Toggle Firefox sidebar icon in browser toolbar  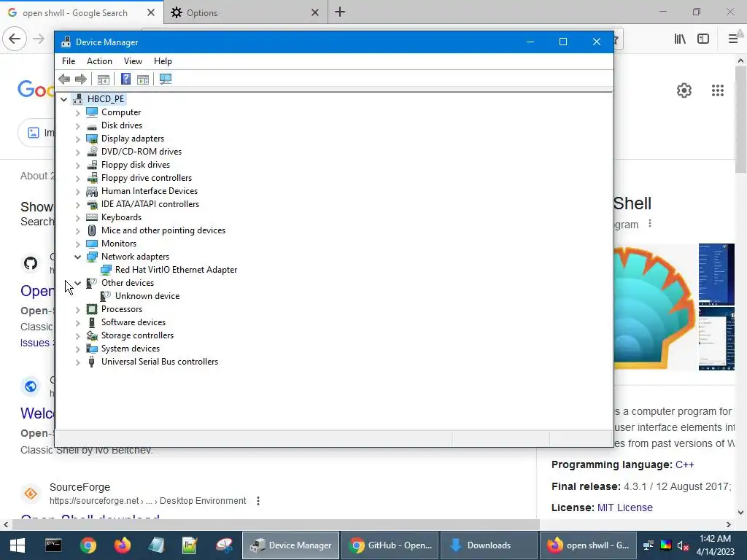click(703, 39)
